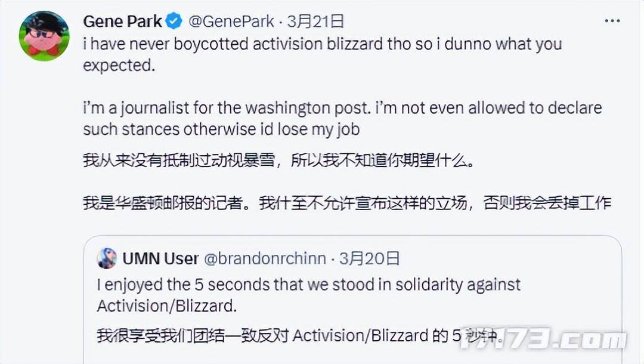Open Gene Park's profile avatar
The width and height of the screenshot is (644, 364).
[45, 36]
